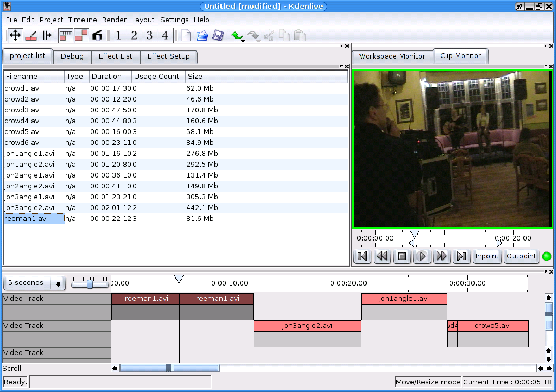Toggle snap to marker button
556x392 pixels.
tap(97, 36)
